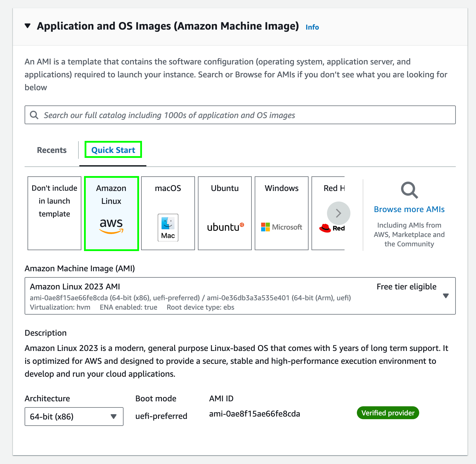Image resolution: width=476 pixels, height=464 pixels.
Task: Click the Virtualization: hvm text
Action: point(60,307)
